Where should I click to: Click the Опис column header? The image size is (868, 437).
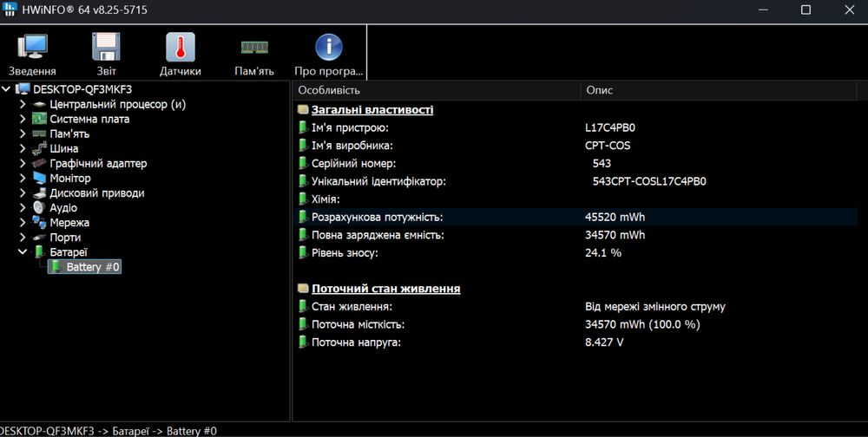718,90
